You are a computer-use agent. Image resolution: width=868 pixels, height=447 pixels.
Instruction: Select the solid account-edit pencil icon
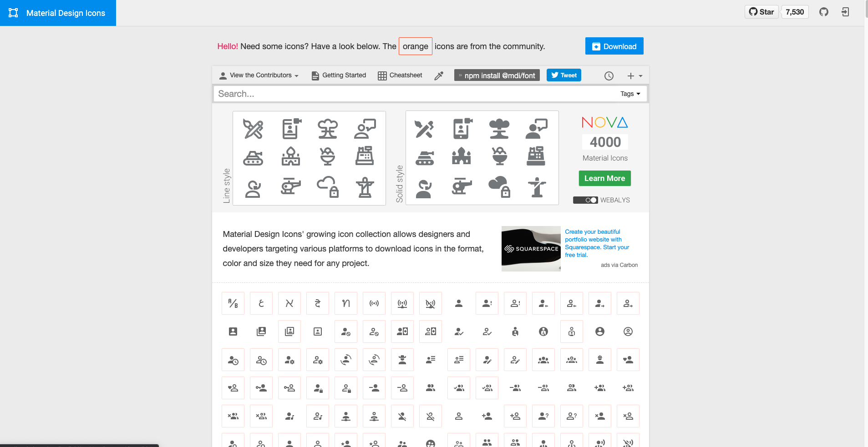[487, 360]
